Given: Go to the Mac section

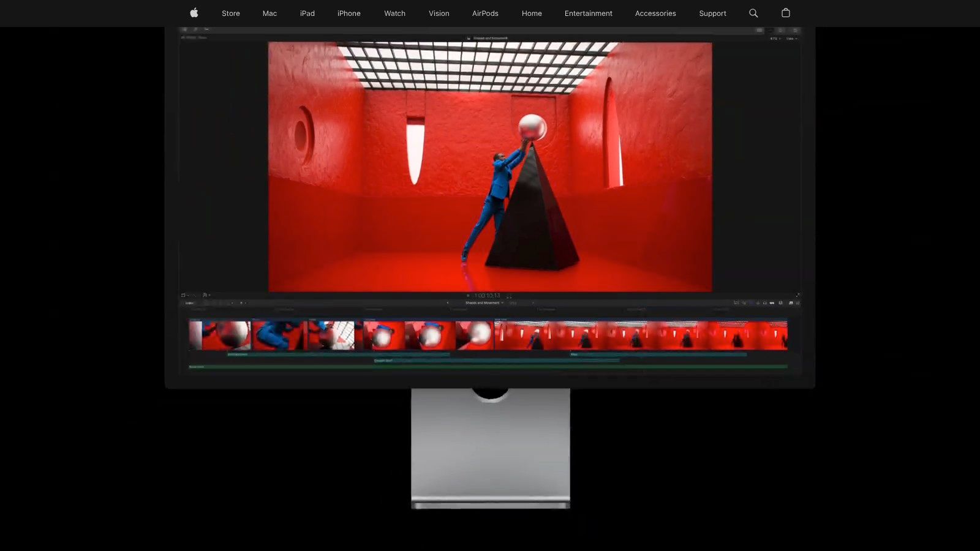Looking at the screenshot, I should [269, 13].
